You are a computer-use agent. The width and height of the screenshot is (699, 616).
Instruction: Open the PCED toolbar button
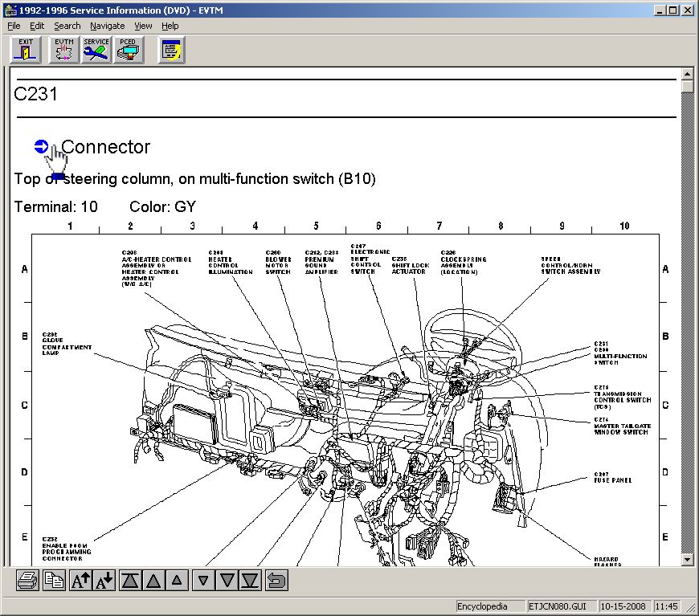pos(129,50)
